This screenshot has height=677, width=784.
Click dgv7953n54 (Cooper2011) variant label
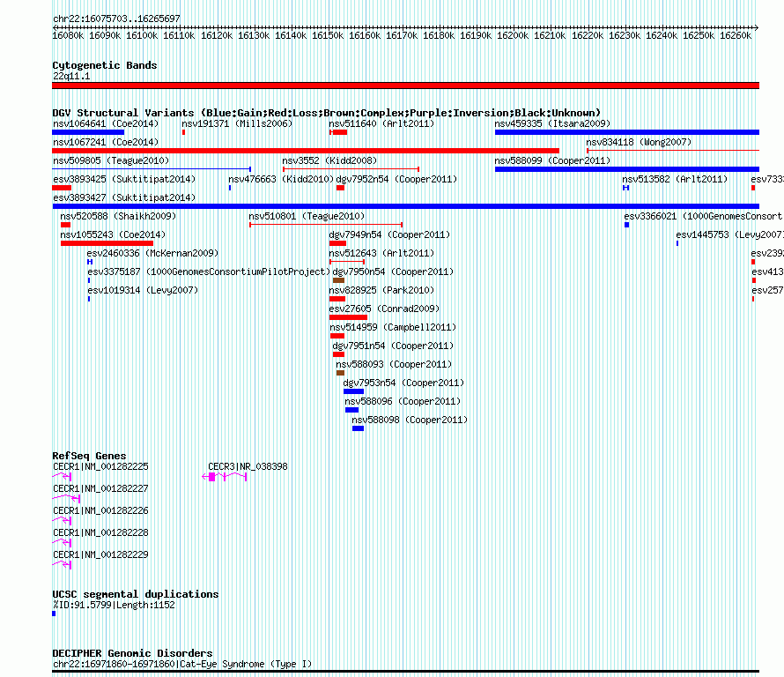(x=403, y=383)
